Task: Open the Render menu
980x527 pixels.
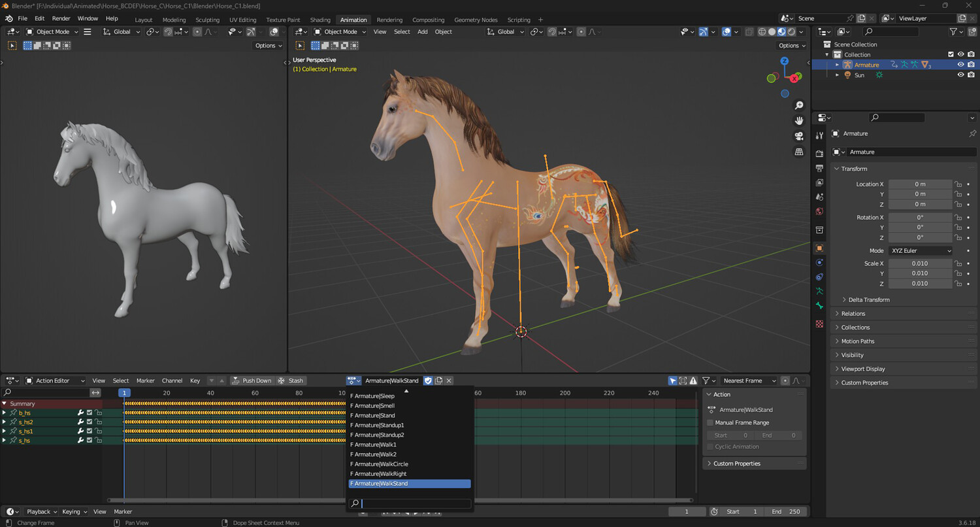Action: pyautogui.click(x=61, y=18)
